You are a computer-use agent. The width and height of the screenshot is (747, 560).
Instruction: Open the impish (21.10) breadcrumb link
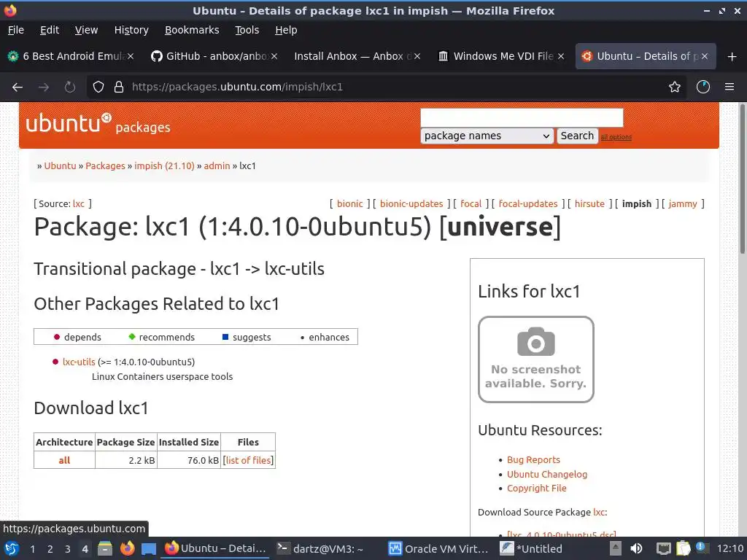tap(164, 166)
